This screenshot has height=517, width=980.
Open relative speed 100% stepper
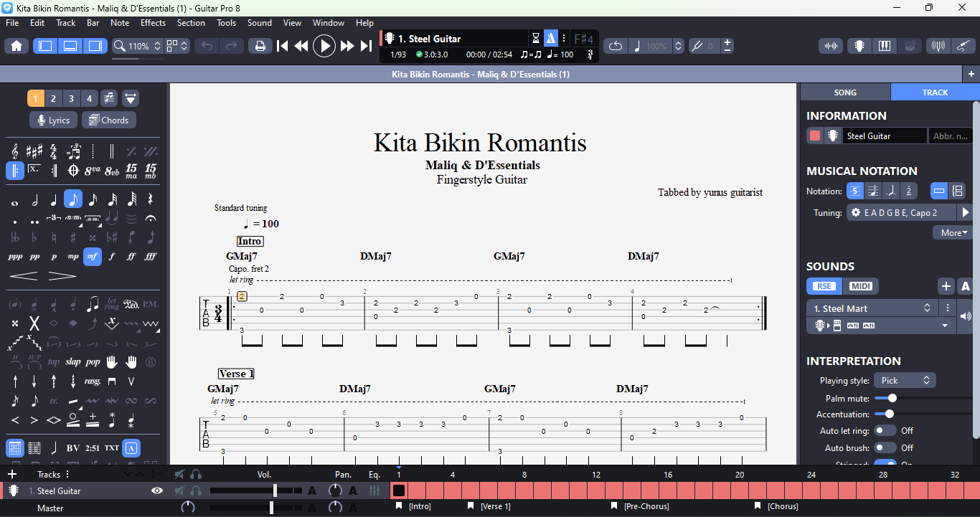coord(679,46)
